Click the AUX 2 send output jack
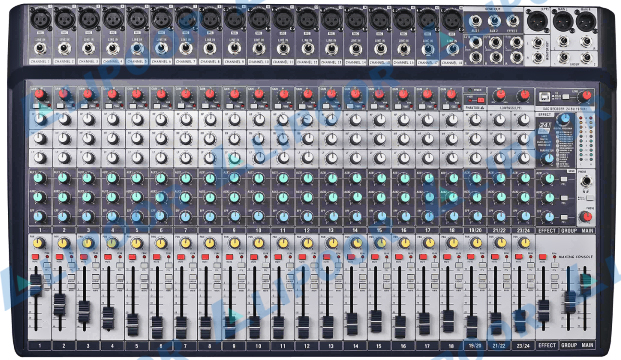Viewport: 621px width, 360px height. (494, 21)
